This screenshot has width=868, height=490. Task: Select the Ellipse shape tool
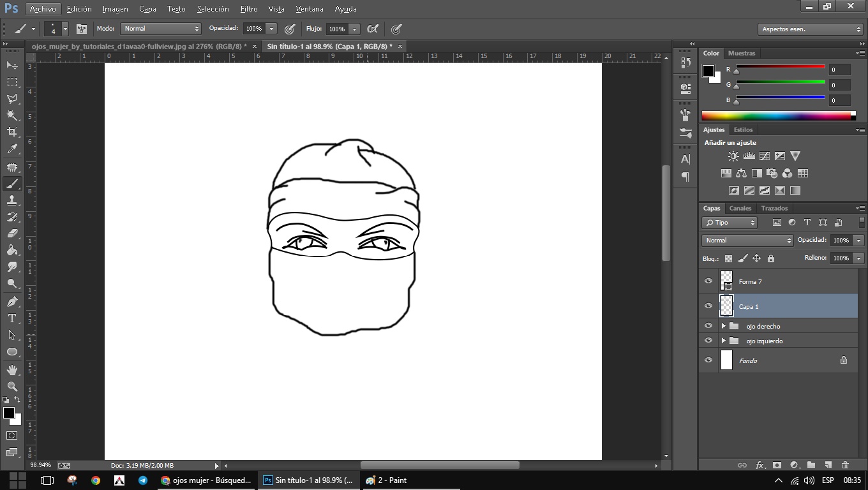coord(12,352)
